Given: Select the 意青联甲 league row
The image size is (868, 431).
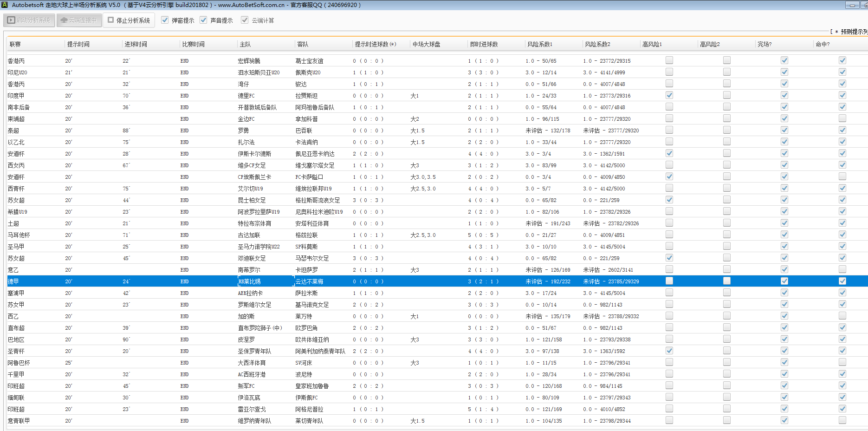Looking at the screenshot, I should click(19, 421).
